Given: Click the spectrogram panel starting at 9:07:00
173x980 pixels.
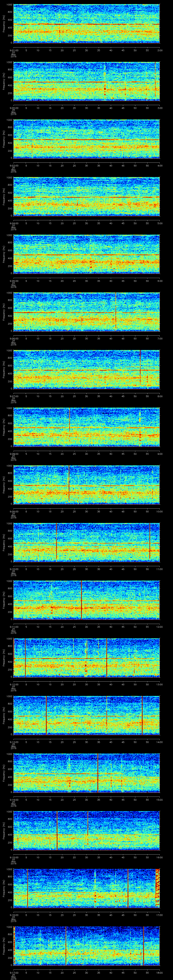Looking at the screenshot, I should pyautogui.click(x=87, y=369).
